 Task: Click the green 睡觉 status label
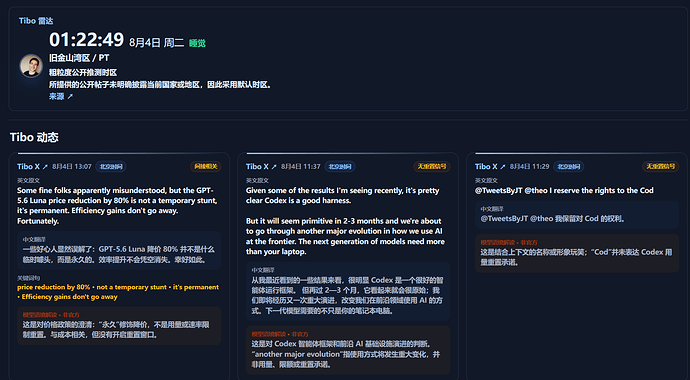tap(197, 43)
